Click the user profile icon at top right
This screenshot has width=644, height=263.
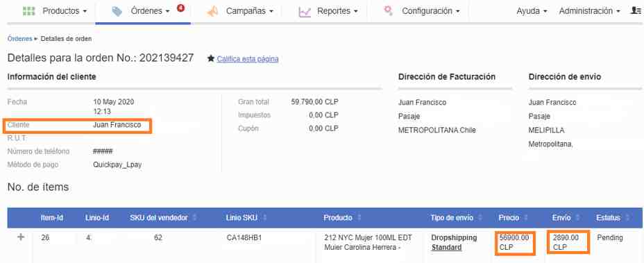(x=636, y=11)
